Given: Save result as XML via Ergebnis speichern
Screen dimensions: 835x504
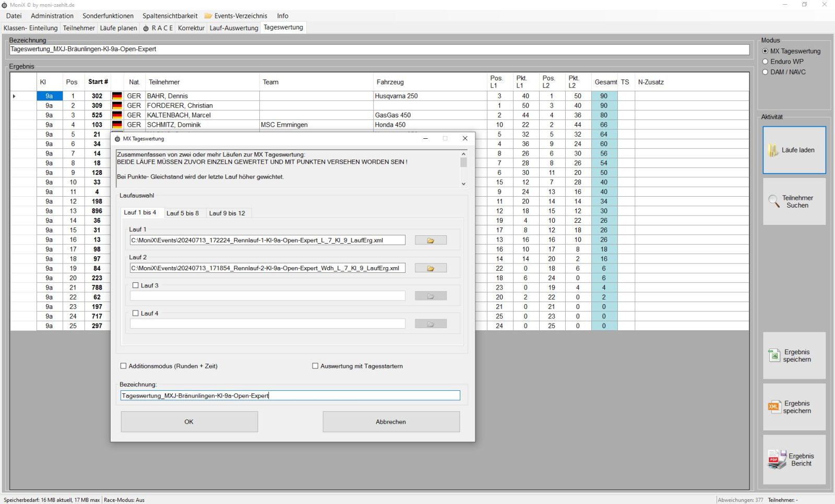Looking at the screenshot, I should pyautogui.click(x=794, y=407).
